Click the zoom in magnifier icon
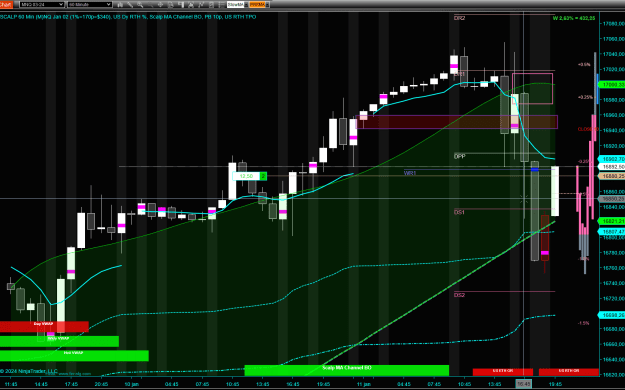 (140, 5)
